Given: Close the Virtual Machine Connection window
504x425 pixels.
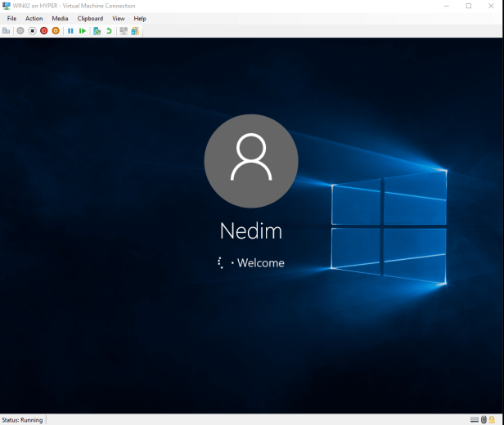Looking at the screenshot, I should (x=491, y=6).
